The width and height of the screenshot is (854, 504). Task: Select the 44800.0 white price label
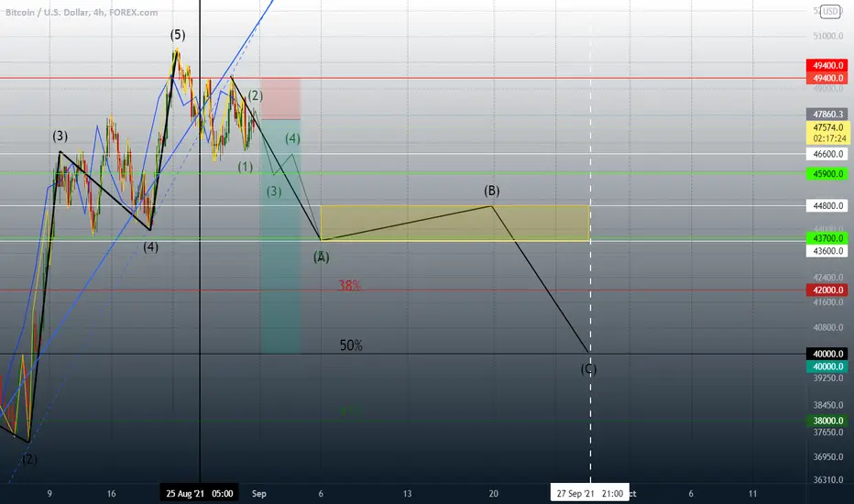click(x=827, y=206)
